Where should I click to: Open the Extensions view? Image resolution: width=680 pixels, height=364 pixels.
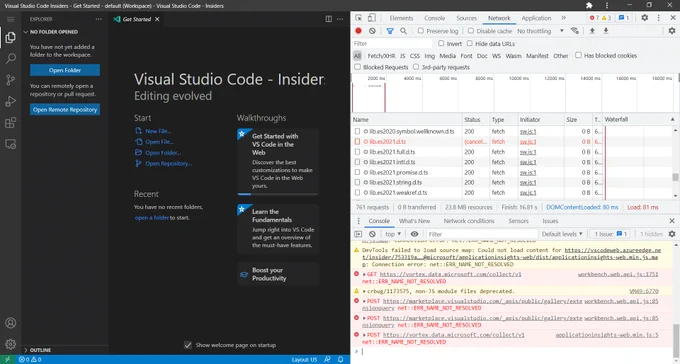pyautogui.click(x=10, y=123)
